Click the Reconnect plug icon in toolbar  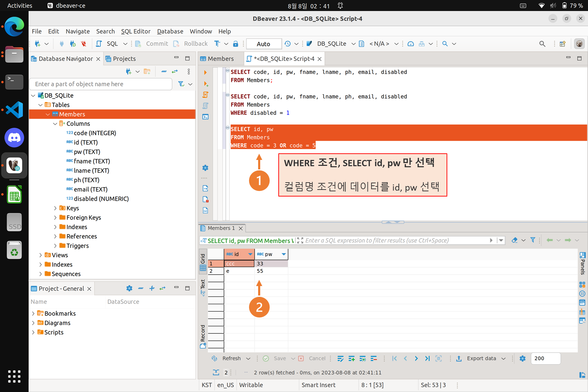73,44
